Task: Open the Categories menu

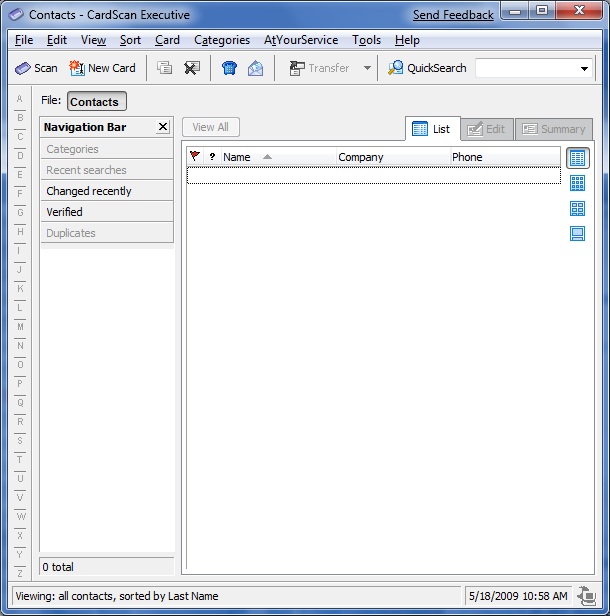Action: point(222,40)
